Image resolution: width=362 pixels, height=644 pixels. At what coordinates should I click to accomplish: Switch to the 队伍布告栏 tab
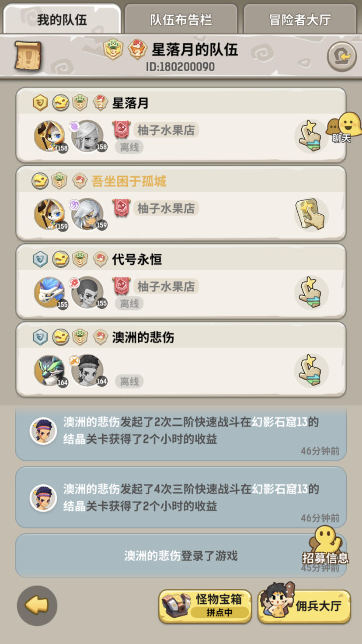[x=181, y=20]
